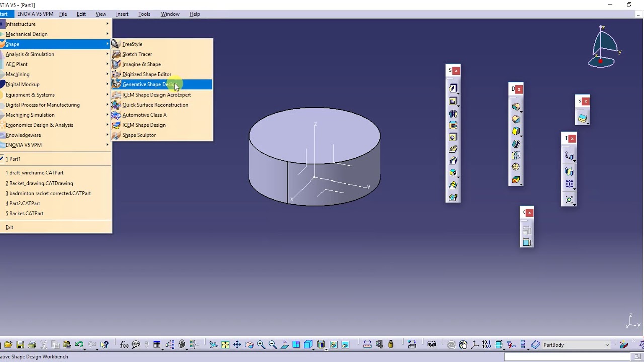The image size is (644, 362).
Task: Select the Rib tool icon
Action: pos(453,149)
